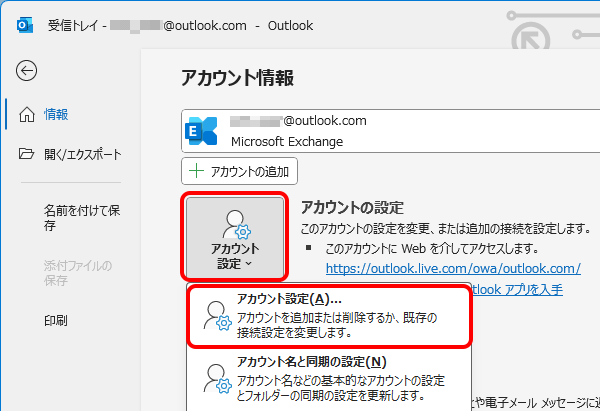Open 名前を付けて保存 in the sidebar
Viewport: 600px width, 411px height.
tap(82, 218)
